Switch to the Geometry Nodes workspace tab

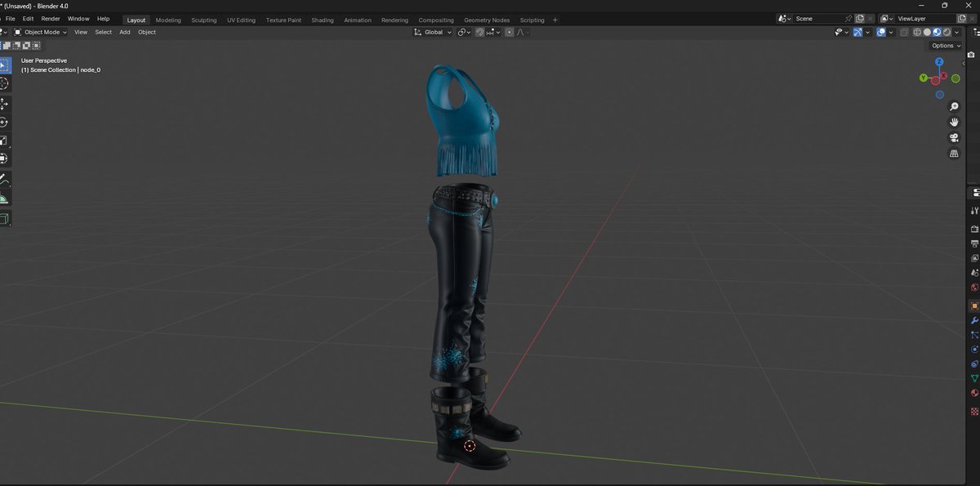[487, 20]
